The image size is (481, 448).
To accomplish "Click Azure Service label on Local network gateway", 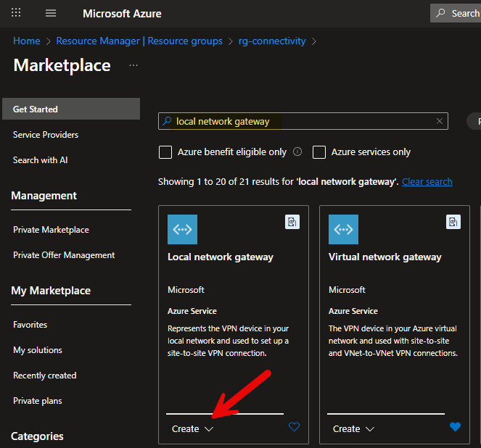I will pyautogui.click(x=192, y=311).
